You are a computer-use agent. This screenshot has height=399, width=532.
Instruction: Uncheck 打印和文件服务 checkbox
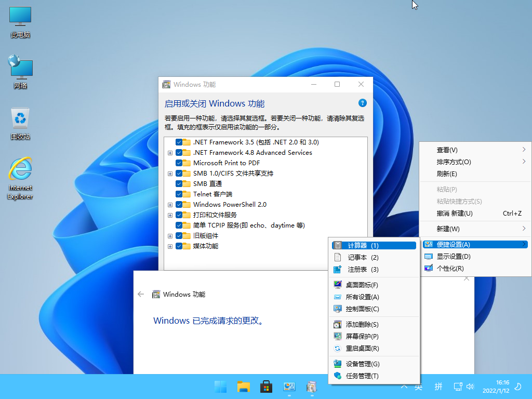click(179, 215)
